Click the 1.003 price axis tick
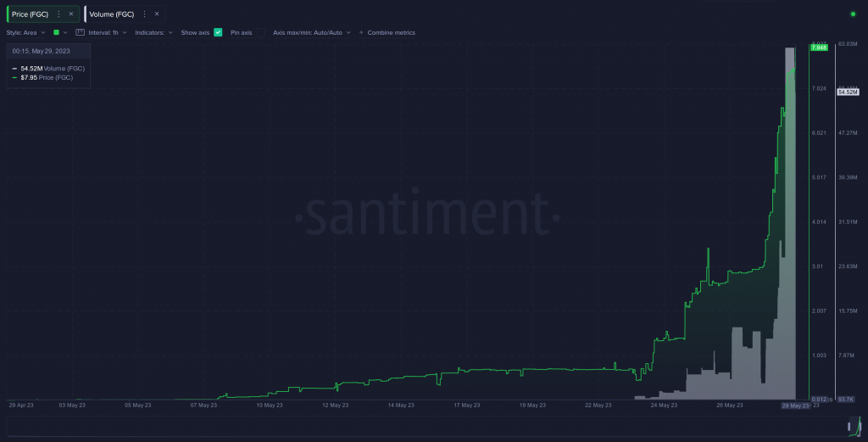 tap(819, 355)
